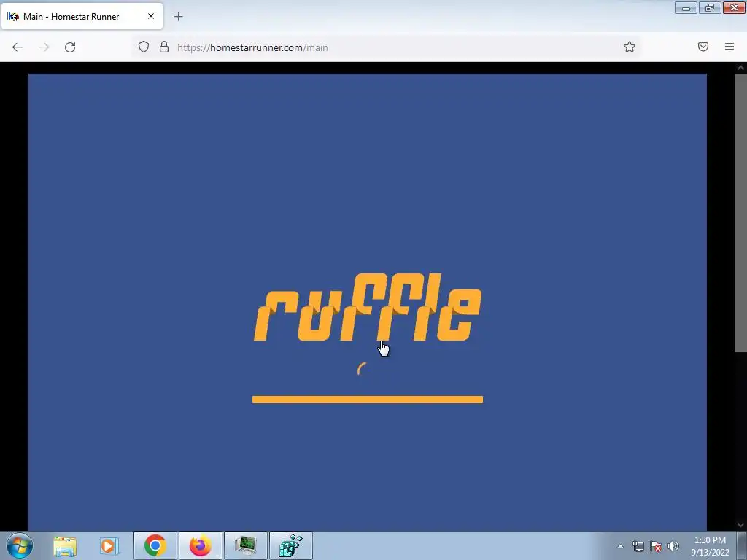The width and height of the screenshot is (747, 560).
Task: Open the Windows Start menu
Action: coord(20,545)
